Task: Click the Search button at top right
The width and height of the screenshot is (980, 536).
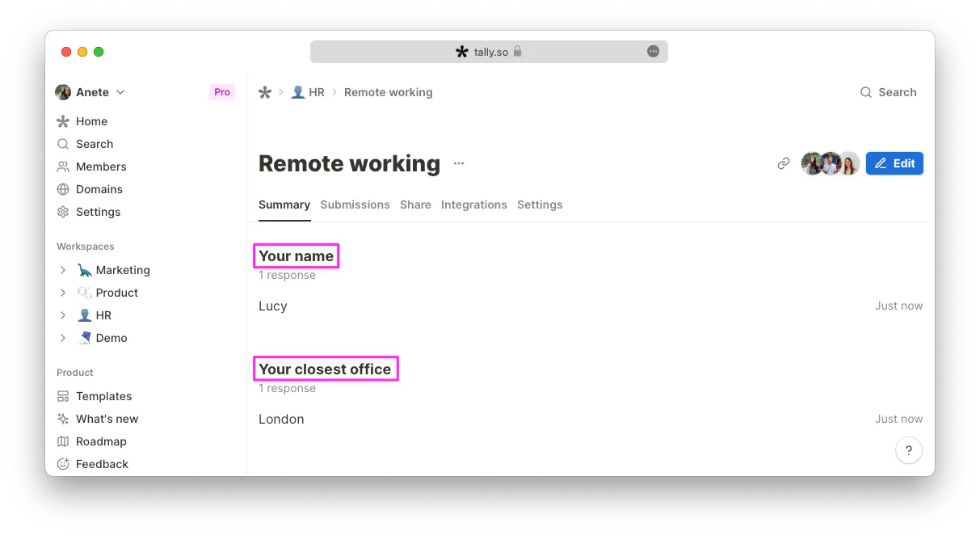Action: click(888, 92)
